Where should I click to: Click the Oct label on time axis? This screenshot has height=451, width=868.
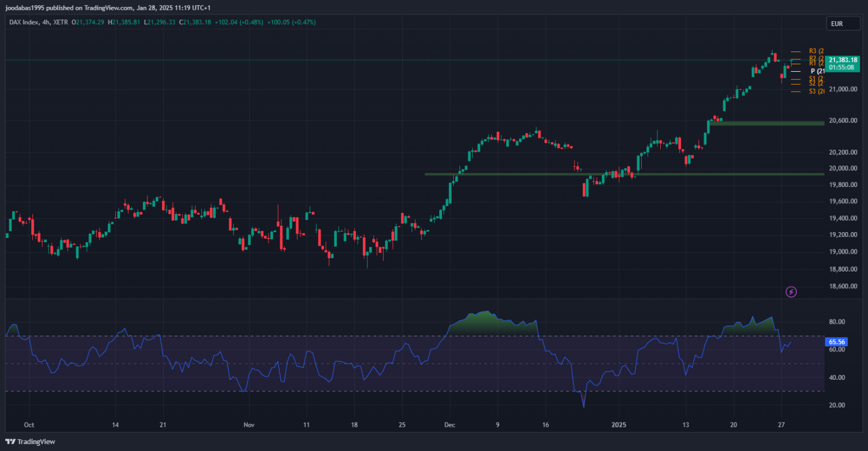[30, 425]
